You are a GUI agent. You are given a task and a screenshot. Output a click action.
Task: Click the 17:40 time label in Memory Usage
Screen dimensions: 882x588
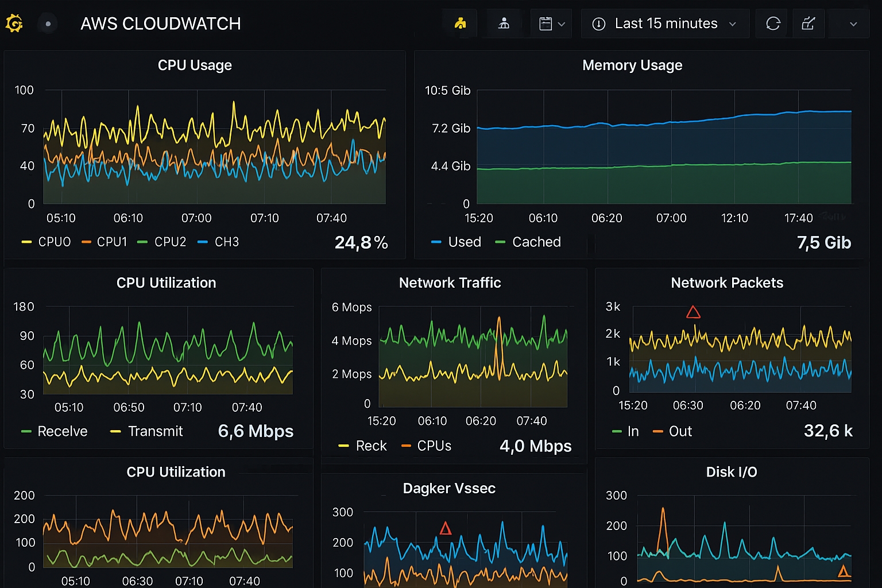[798, 218]
